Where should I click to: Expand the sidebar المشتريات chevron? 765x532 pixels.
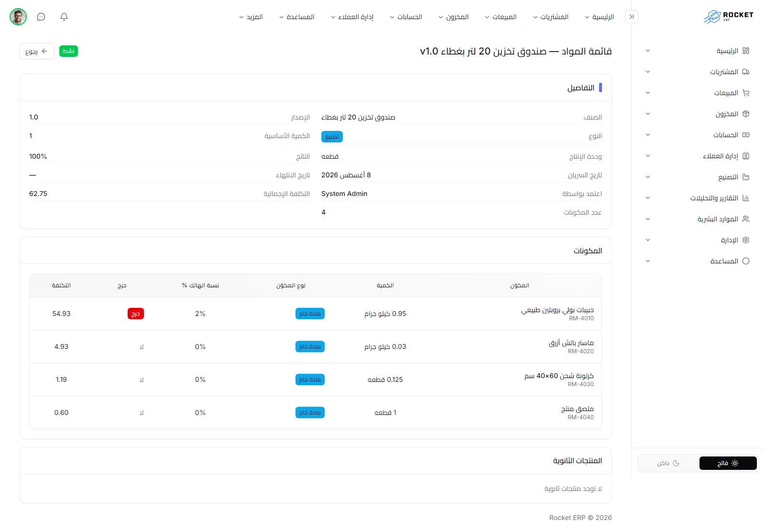pyautogui.click(x=648, y=72)
